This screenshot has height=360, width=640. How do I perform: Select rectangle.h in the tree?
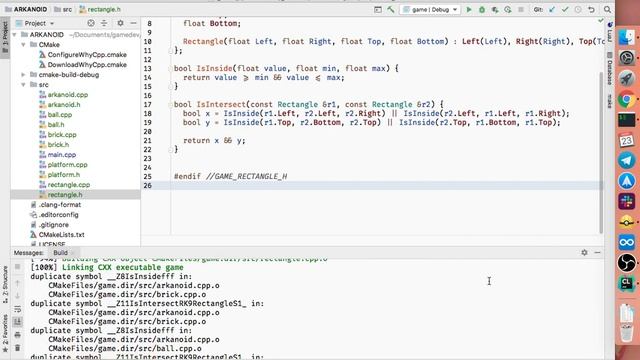tap(76, 195)
